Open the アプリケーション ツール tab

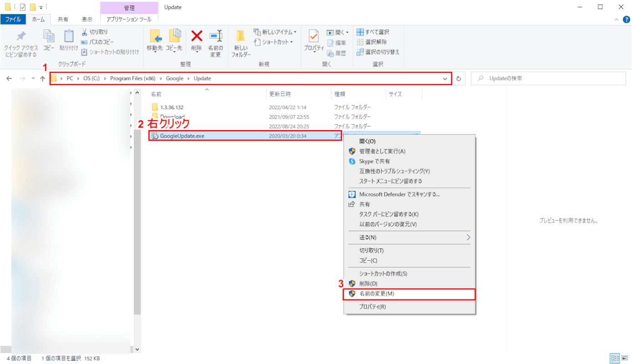coord(129,19)
